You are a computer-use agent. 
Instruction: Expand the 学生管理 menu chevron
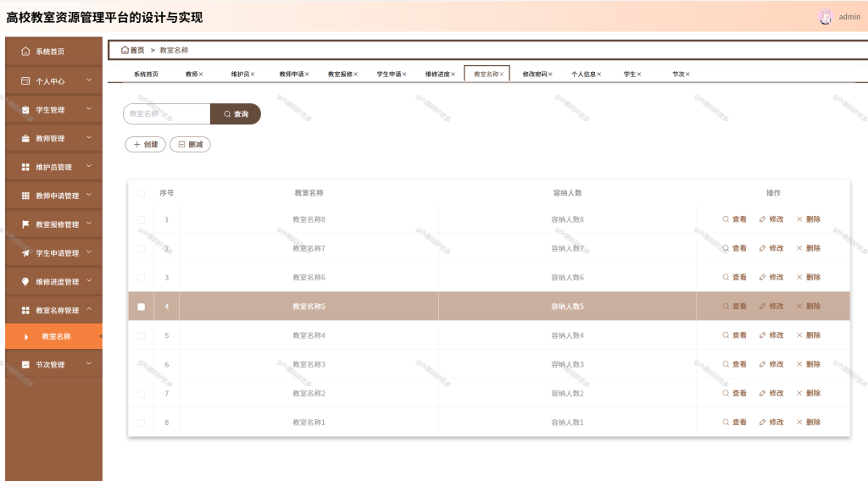click(89, 109)
